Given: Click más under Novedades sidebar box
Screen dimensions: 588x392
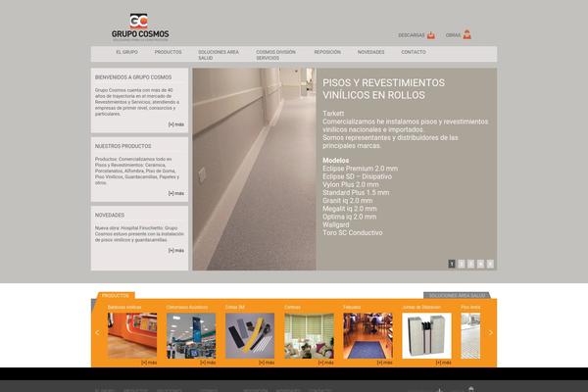Looking at the screenshot, I should pyautogui.click(x=175, y=251).
